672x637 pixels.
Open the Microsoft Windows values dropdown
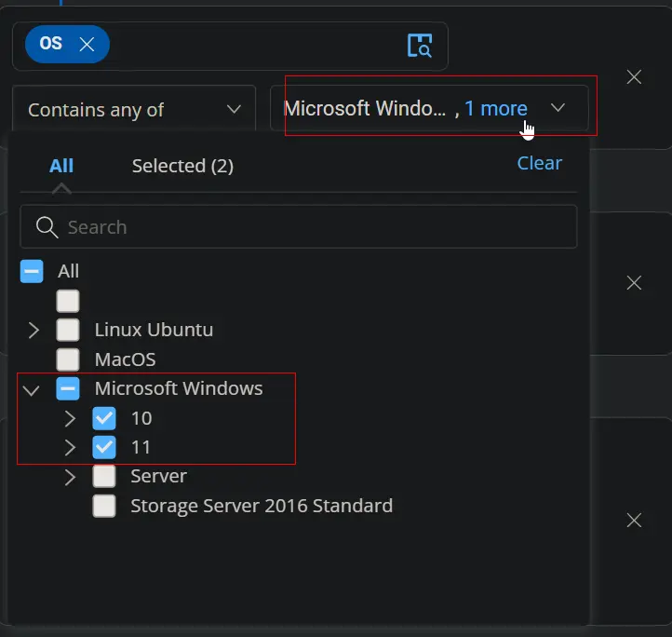(429, 108)
